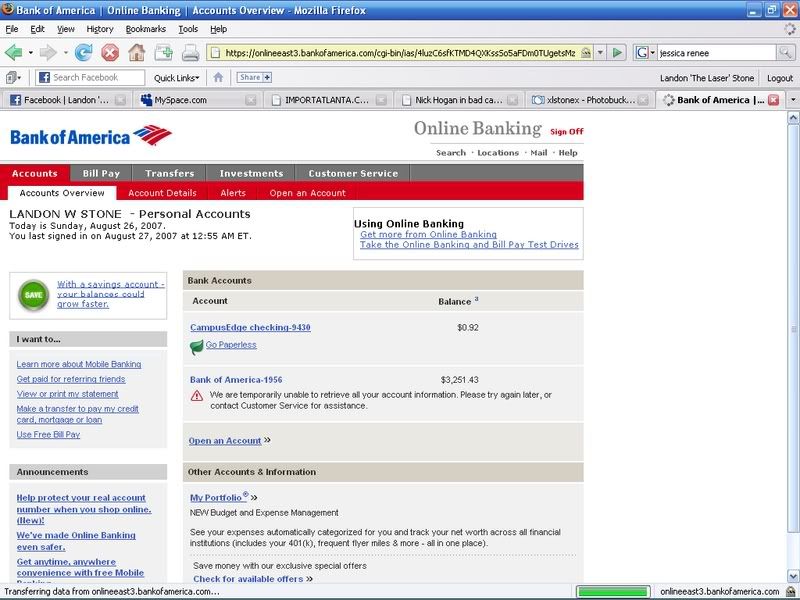Click the green SAVE savings icon
Viewport: 800px width, 600px height.
(34, 296)
